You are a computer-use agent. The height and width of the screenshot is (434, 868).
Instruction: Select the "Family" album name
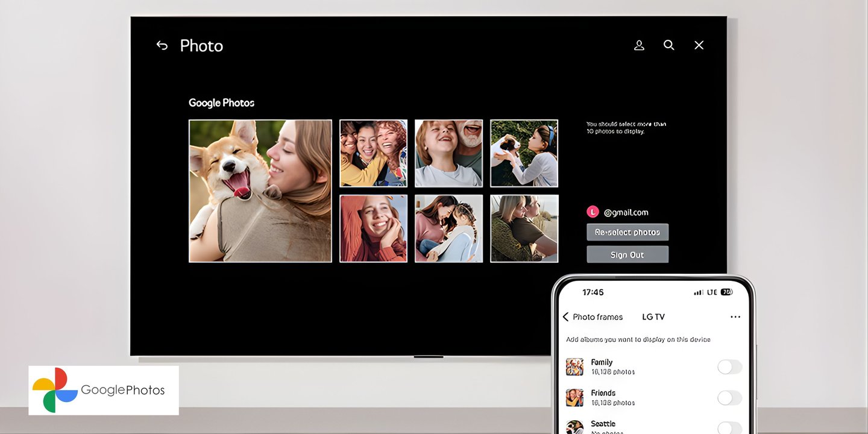(x=602, y=362)
